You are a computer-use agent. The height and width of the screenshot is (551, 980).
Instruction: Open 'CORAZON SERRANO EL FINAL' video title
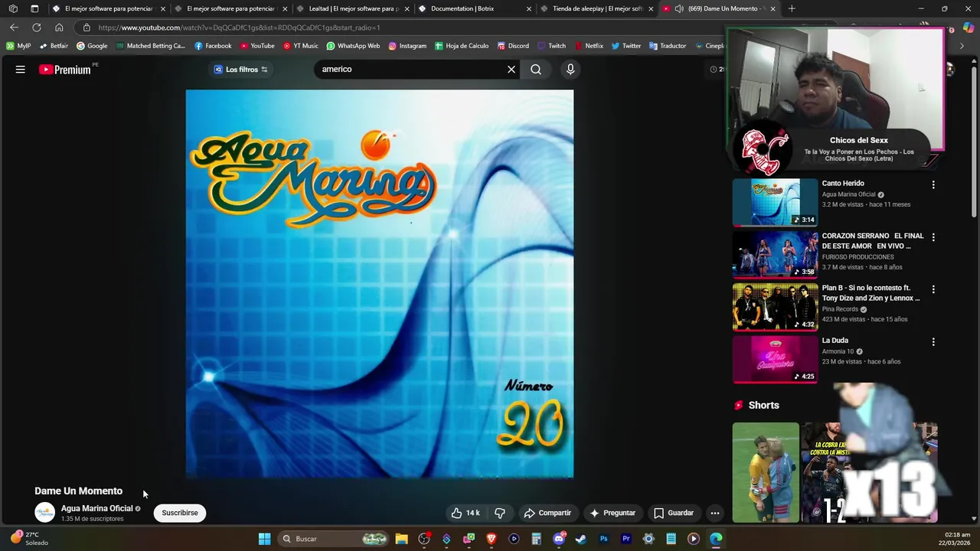[x=873, y=241]
